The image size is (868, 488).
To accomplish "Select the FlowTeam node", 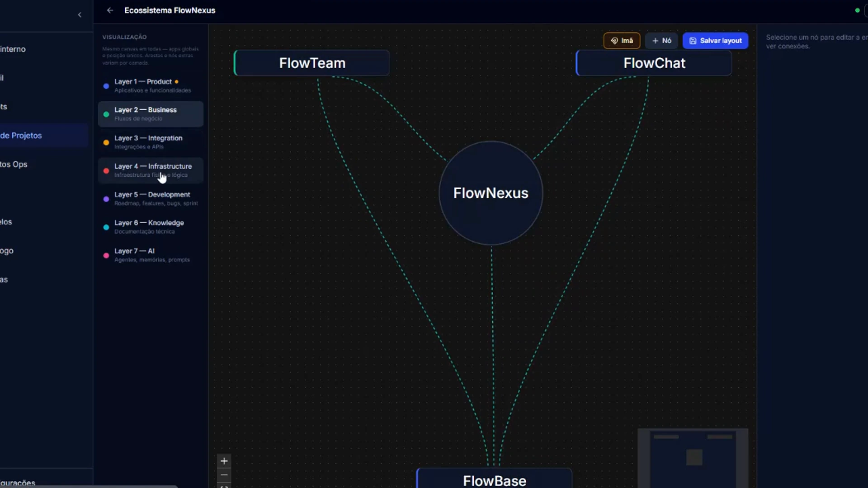I will click(x=311, y=63).
